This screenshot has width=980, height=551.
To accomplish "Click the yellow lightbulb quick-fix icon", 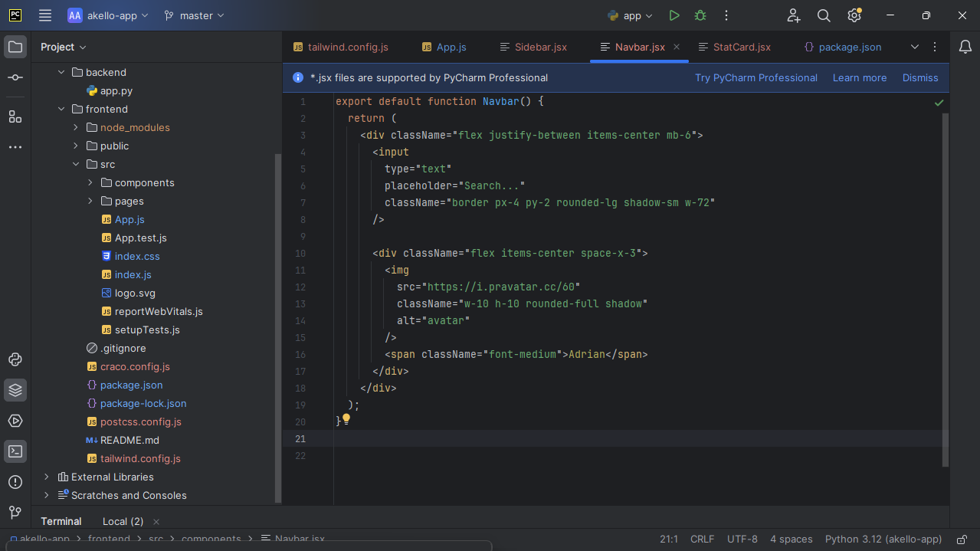I will click(x=346, y=419).
